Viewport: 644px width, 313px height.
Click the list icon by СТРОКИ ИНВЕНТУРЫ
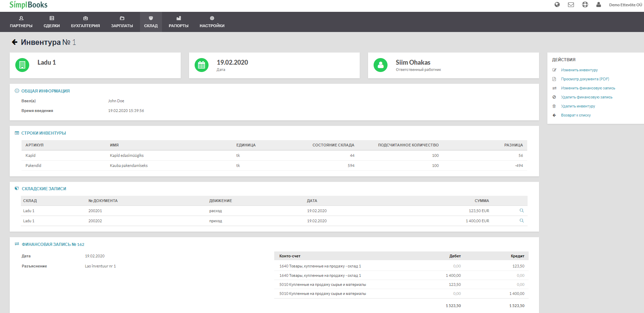17,133
